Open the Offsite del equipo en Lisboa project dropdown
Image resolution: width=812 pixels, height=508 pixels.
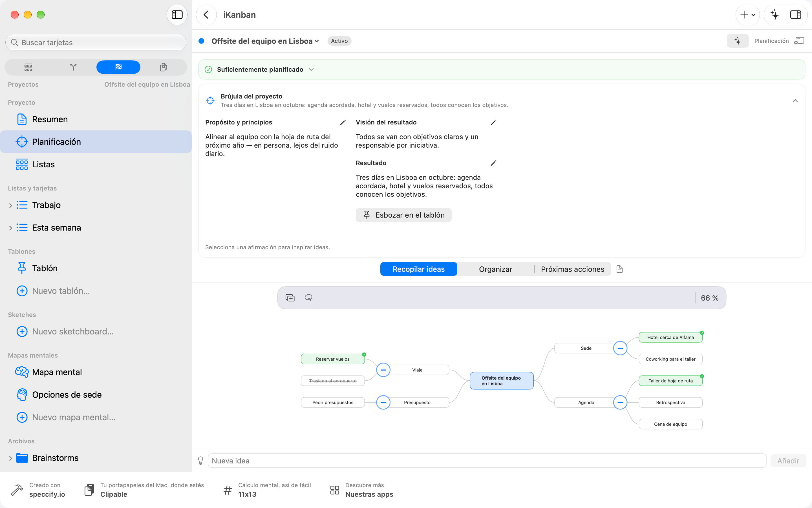(x=265, y=41)
